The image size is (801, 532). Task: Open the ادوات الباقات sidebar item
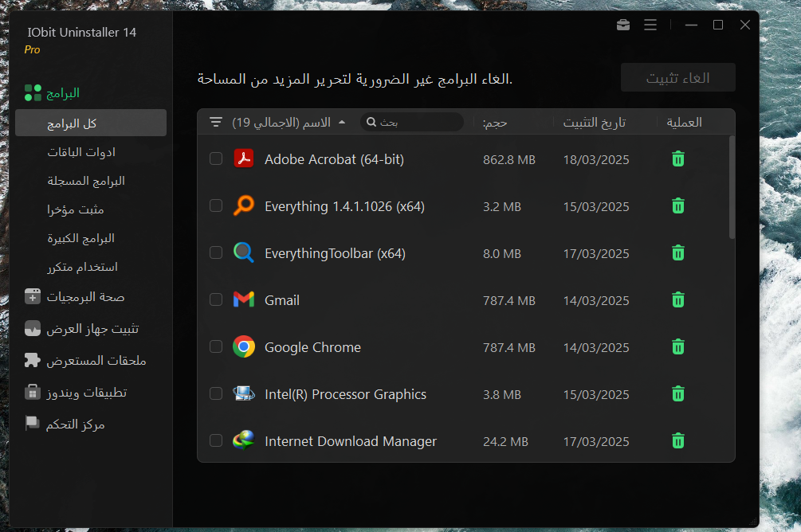[81, 152]
